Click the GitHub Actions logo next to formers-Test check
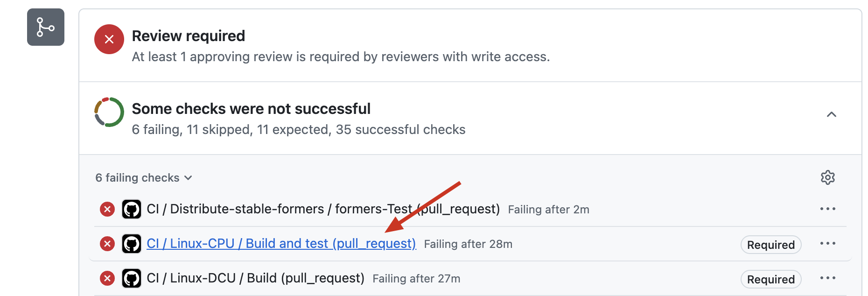The width and height of the screenshot is (868, 296). [132, 209]
